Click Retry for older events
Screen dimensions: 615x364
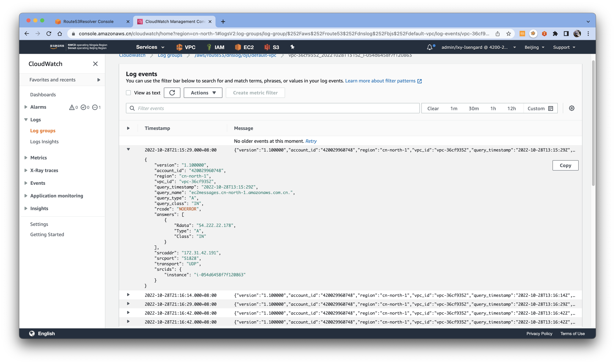pos(311,141)
